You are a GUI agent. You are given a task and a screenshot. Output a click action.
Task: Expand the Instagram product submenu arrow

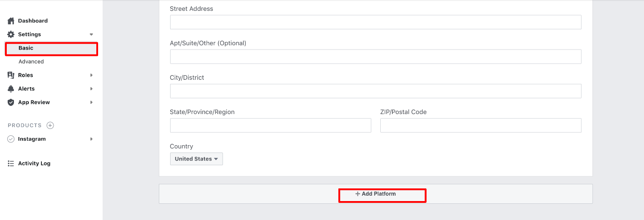tap(91, 139)
